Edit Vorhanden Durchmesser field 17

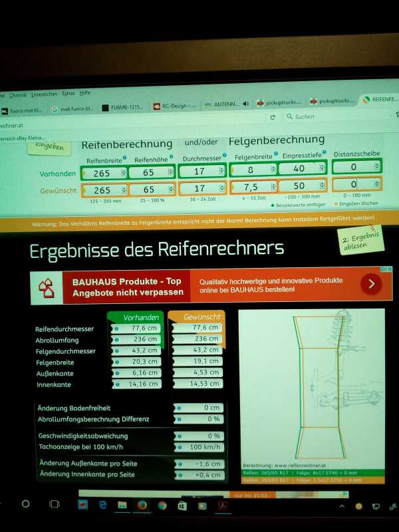(x=202, y=171)
